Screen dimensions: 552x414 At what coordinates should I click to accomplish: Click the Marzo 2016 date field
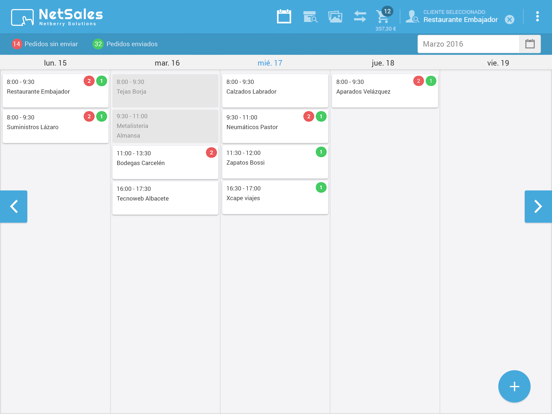(468, 44)
